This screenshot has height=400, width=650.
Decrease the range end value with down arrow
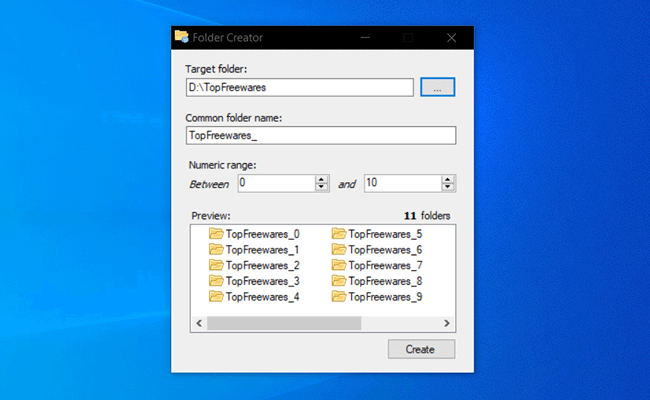pyautogui.click(x=449, y=188)
